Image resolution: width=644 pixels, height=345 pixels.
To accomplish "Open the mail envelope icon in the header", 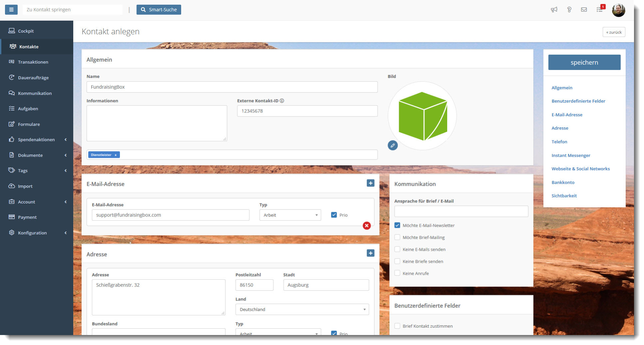I will 584,10.
